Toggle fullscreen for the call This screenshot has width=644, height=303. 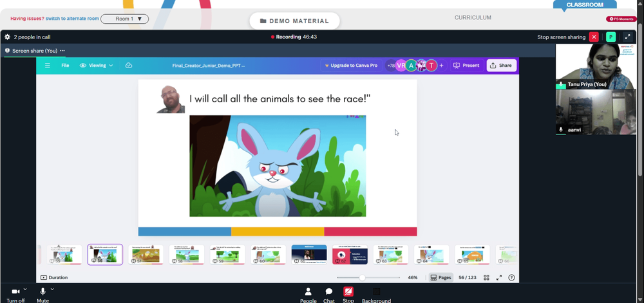tap(627, 37)
